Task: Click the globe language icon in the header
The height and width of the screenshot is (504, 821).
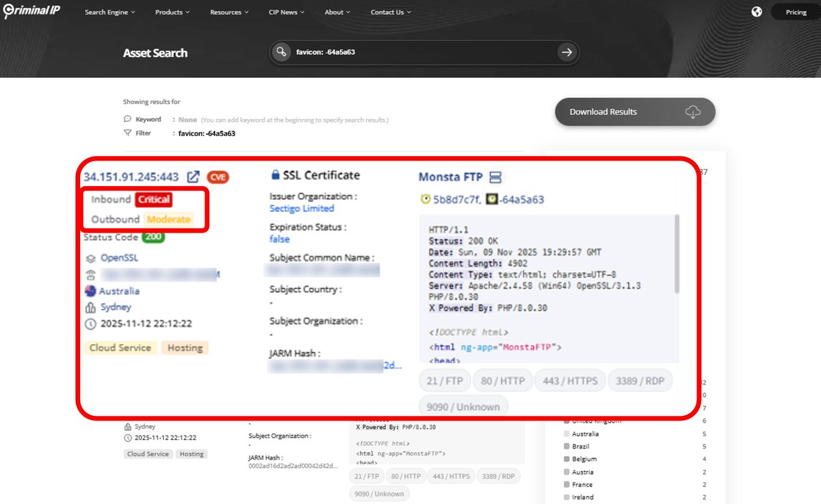Action: pyautogui.click(x=756, y=12)
